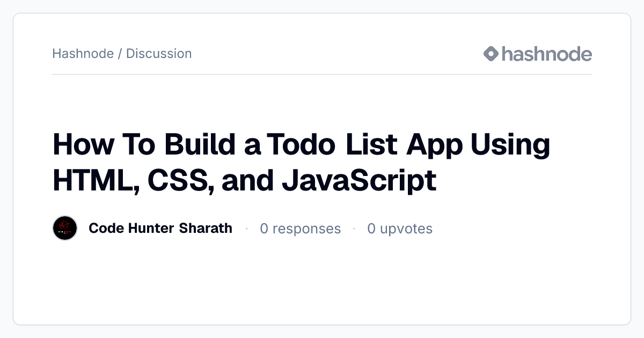Image resolution: width=644 pixels, height=338 pixels.
Task: Select the Hashnode breadcrumb link
Action: 83,54
